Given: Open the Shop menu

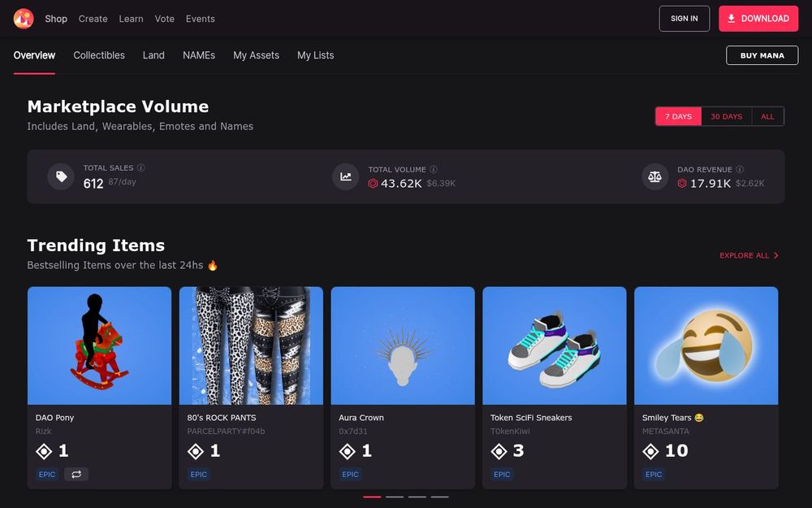Looking at the screenshot, I should pos(56,19).
